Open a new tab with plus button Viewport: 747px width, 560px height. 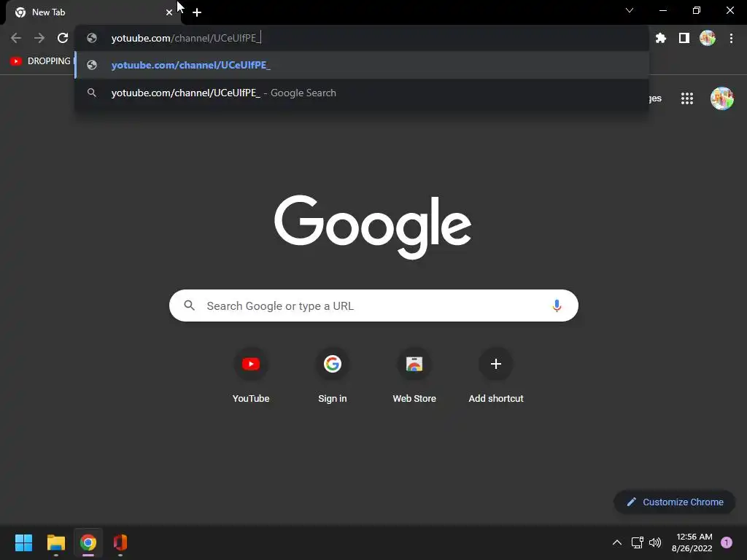tap(197, 12)
